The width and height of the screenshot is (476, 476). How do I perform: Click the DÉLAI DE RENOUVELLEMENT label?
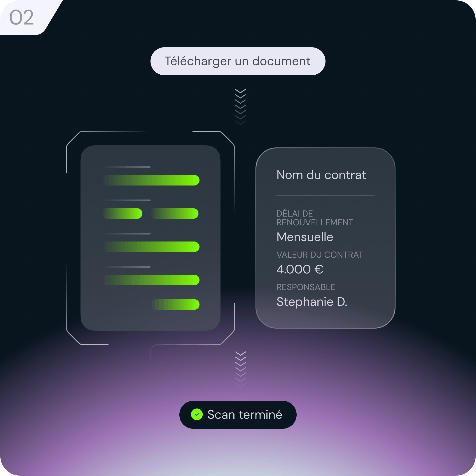coord(315,218)
